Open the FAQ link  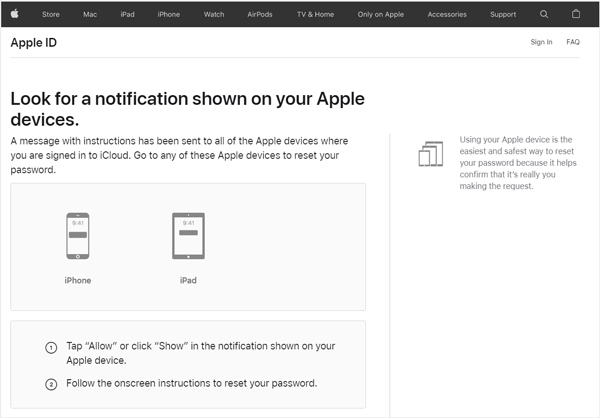(573, 42)
